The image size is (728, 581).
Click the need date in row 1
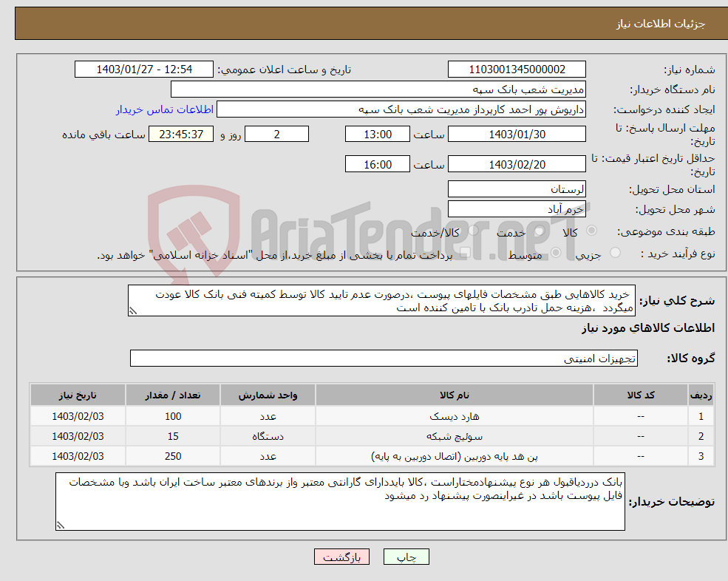click(78, 417)
